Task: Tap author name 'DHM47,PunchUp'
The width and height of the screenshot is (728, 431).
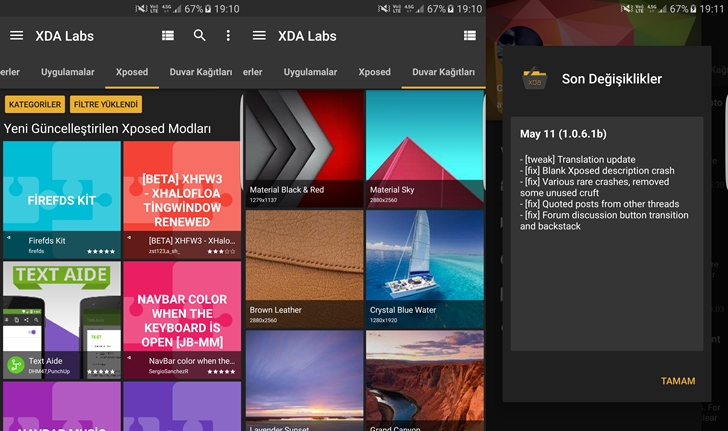Action: click(49, 372)
